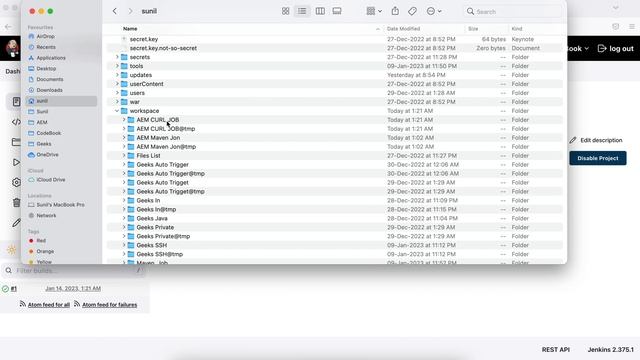Open Documents in Finder sidebar

(49, 79)
